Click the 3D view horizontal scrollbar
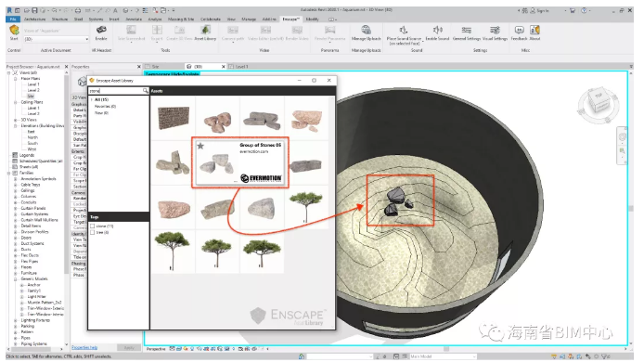This screenshot has width=644, height=362. click(x=446, y=349)
